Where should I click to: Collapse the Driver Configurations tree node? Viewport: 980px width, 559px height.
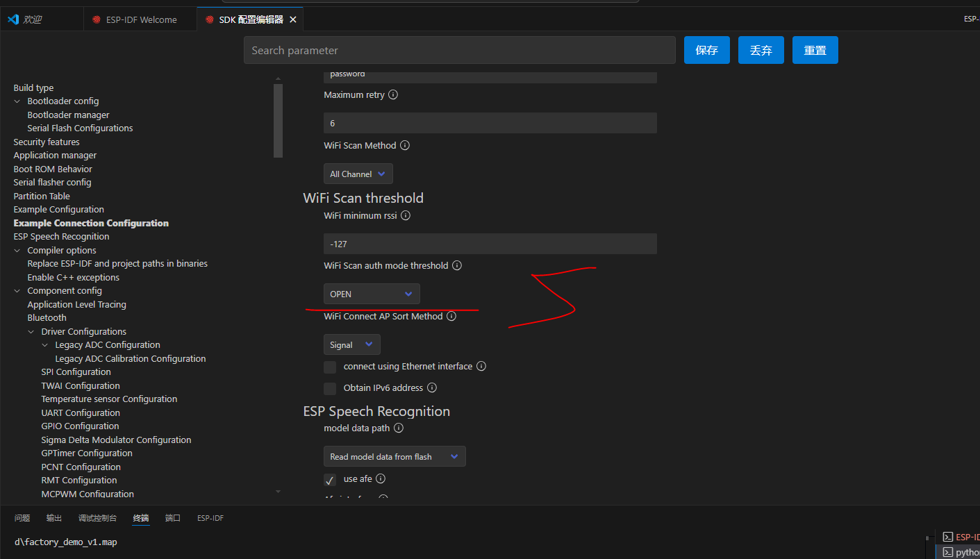31,332
